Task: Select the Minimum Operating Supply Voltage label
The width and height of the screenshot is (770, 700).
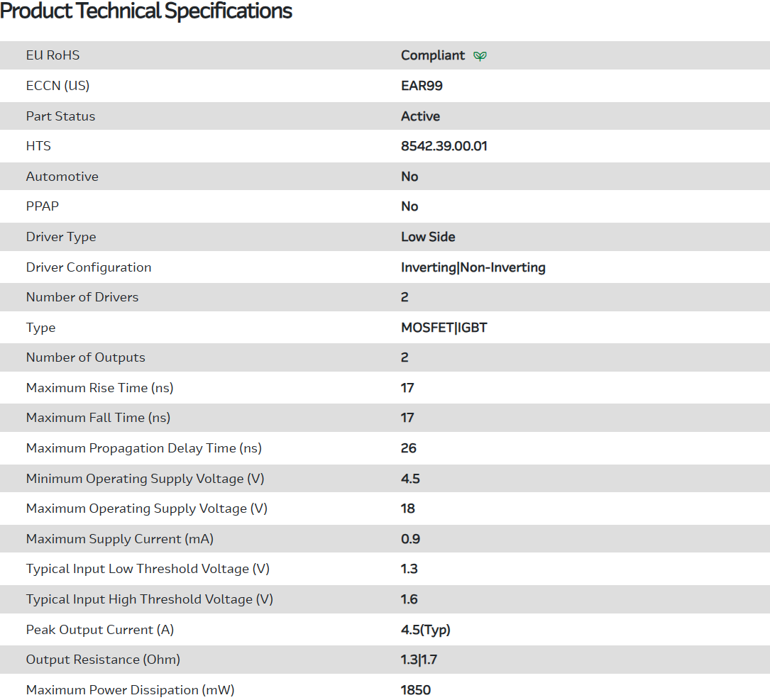Action: pyautogui.click(x=145, y=479)
